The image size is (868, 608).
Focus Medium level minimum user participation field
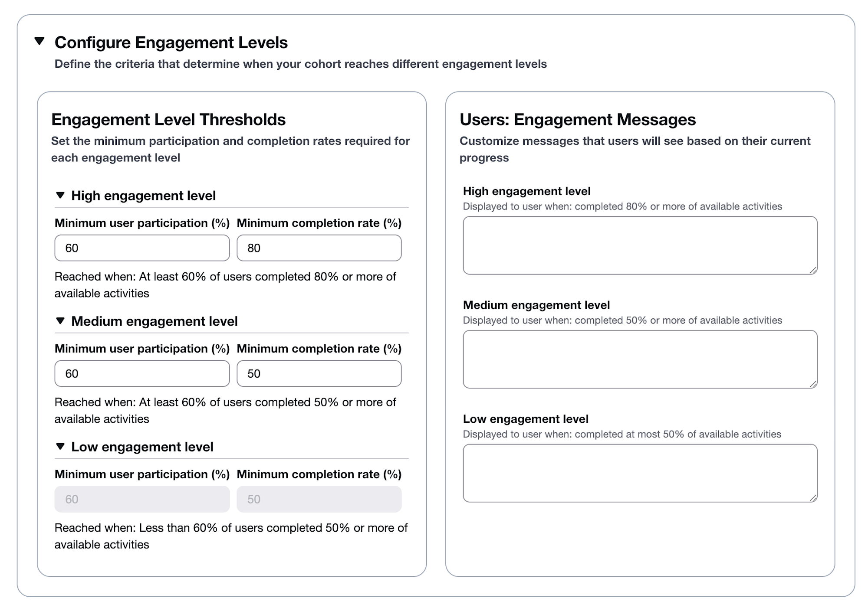coord(142,374)
